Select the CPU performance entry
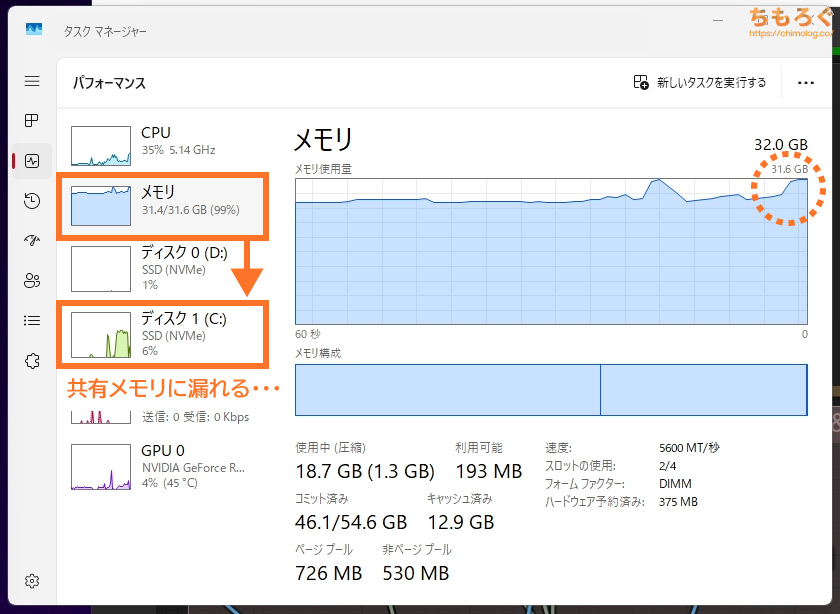The width and height of the screenshot is (840, 614). (x=163, y=145)
